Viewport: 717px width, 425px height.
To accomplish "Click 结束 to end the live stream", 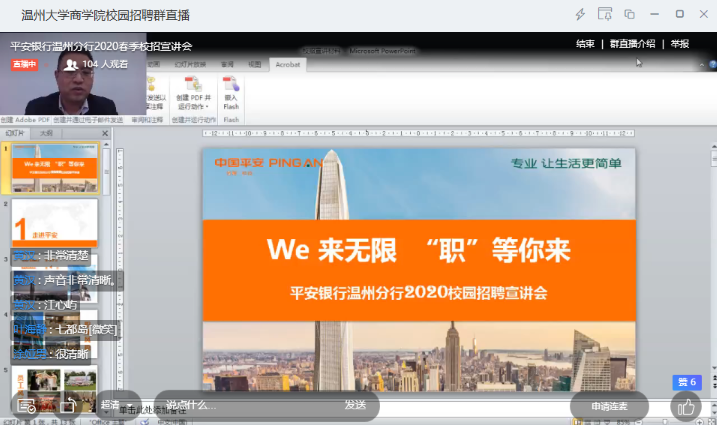I will click(585, 44).
